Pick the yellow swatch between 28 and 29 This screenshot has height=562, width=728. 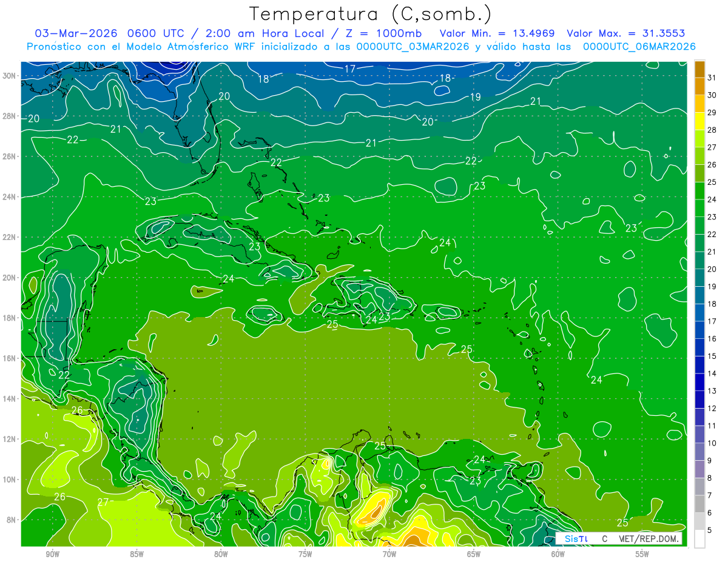pos(699,121)
